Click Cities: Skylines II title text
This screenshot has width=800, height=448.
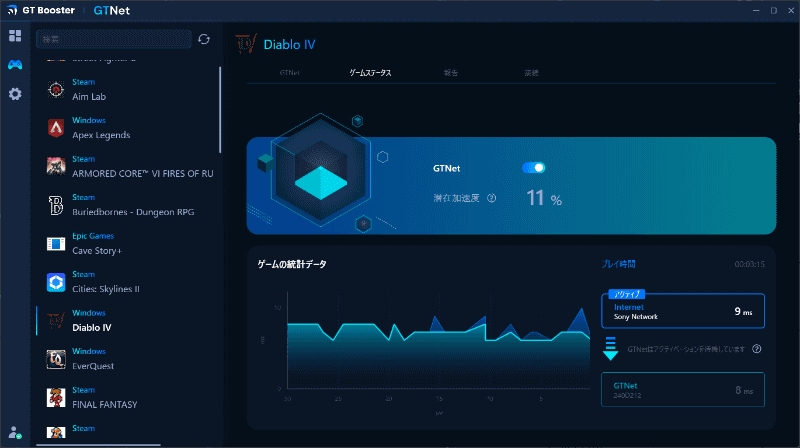point(106,289)
